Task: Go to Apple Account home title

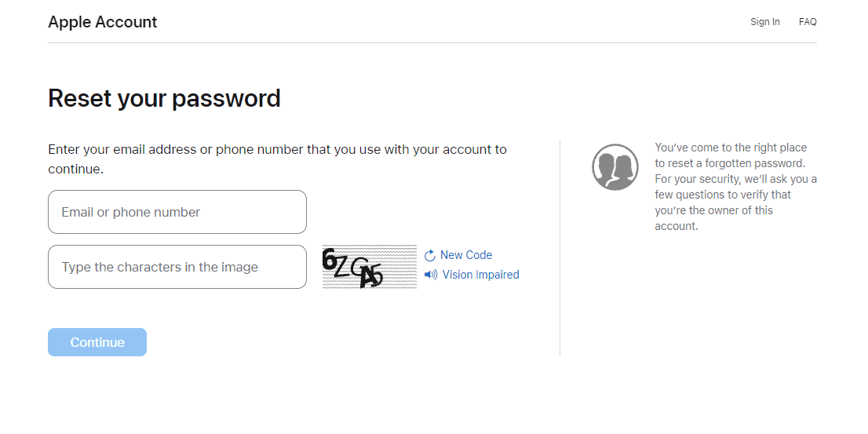Action: [x=102, y=22]
